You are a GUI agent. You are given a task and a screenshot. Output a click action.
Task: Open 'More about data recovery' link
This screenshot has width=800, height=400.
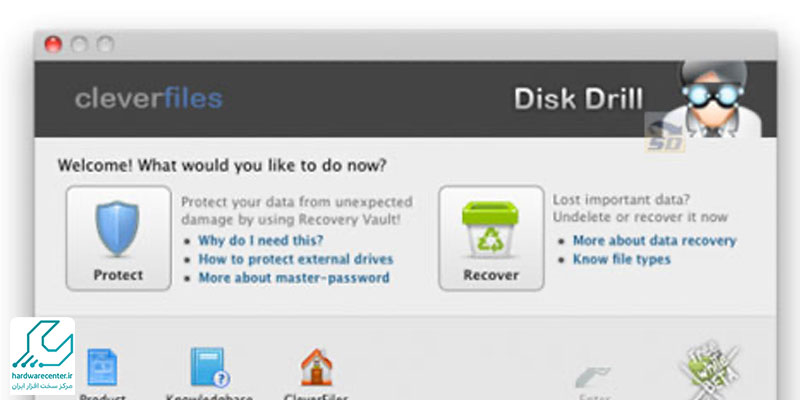point(654,240)
